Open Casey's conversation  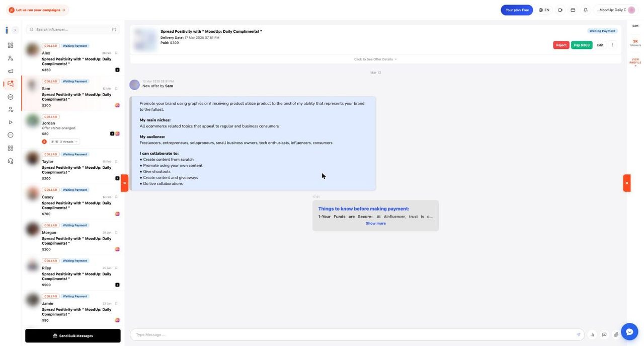pos(73,201)
